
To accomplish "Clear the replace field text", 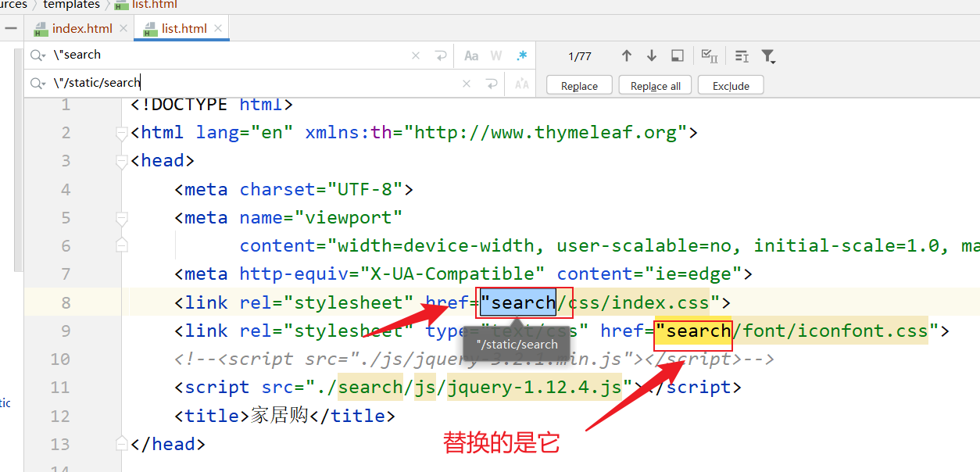I will (x=467, y=84).
